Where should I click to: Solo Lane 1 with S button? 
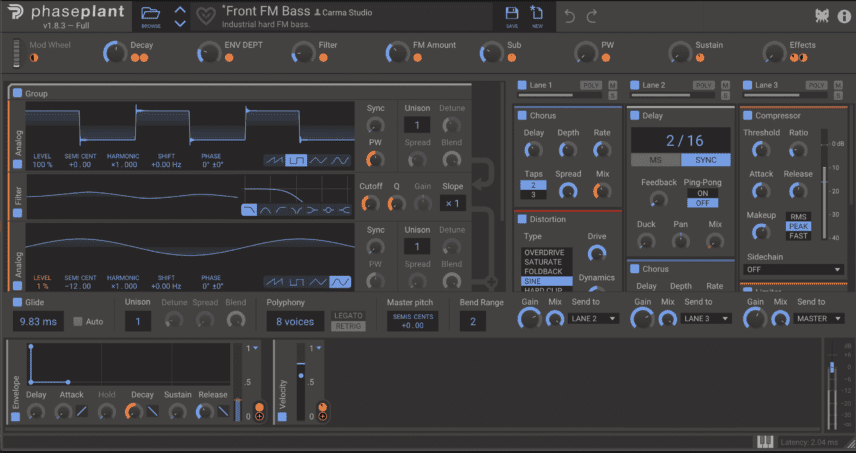[x=613, y=96]
